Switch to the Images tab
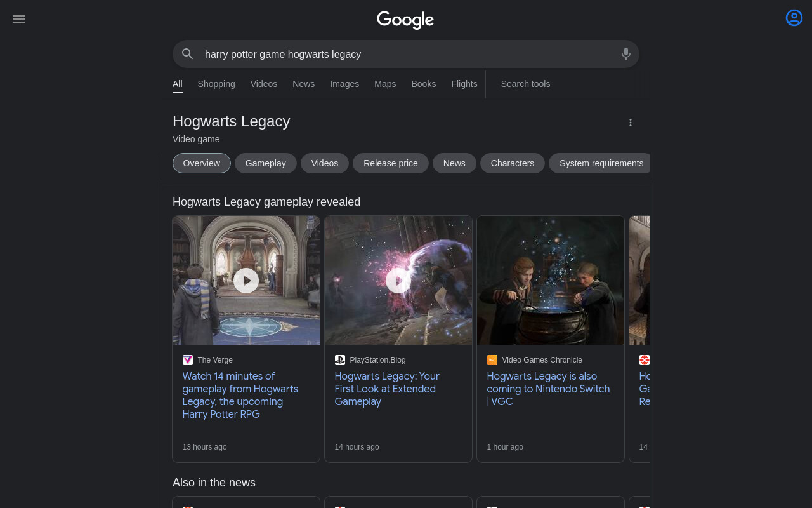Viewport: 812px width, 508px height. click(x=344, y=84)
